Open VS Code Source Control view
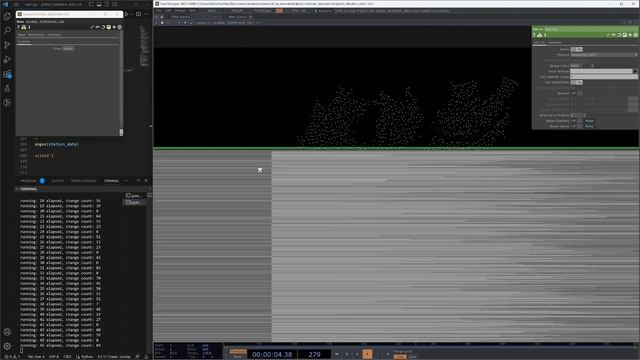 (x=7, y=45)
